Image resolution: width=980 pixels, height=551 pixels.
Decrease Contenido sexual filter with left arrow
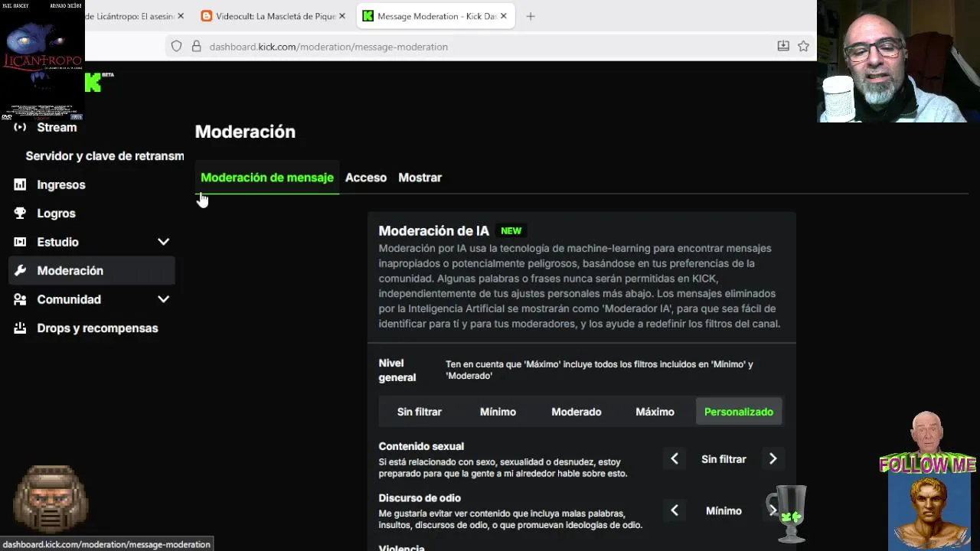tap(675, 459)
